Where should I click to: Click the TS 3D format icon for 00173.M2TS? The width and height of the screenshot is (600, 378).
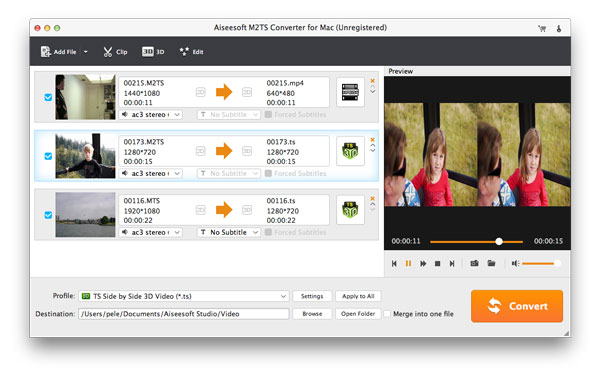click(x=350, y=151)
